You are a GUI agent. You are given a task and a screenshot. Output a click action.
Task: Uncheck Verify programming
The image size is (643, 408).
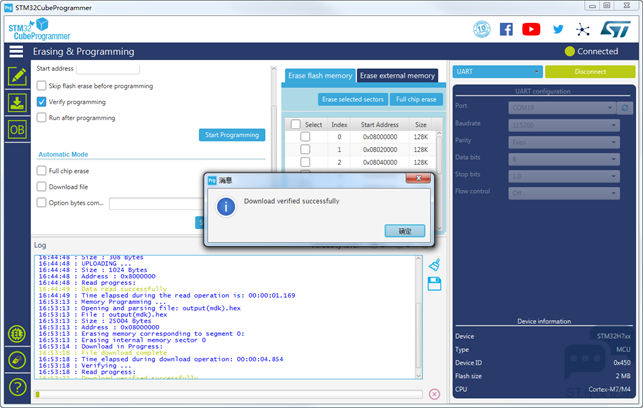point(41,102)
